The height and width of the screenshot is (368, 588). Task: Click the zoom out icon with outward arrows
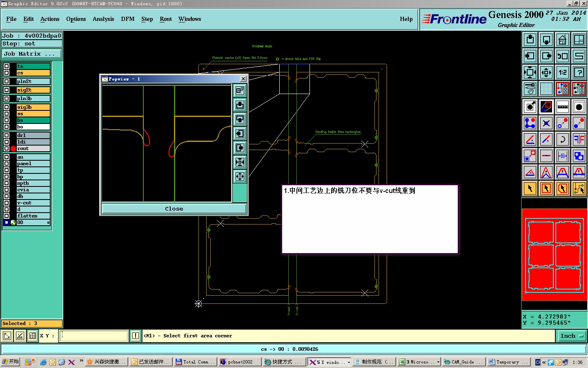[x=546, y=72]
